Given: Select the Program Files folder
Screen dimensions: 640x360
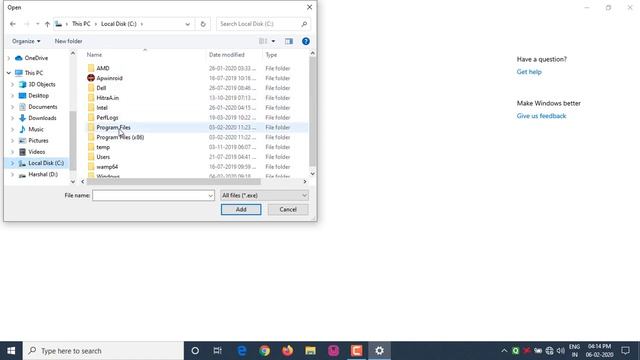Looking at the screenshot, I should [113, 127].
